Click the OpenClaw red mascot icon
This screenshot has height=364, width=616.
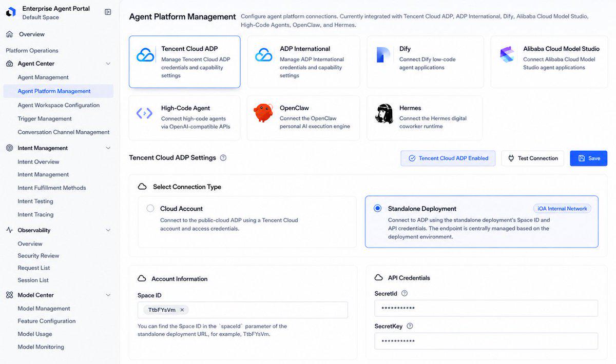click(263, 113)
